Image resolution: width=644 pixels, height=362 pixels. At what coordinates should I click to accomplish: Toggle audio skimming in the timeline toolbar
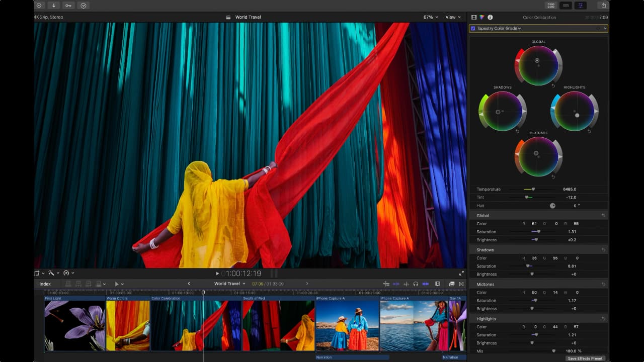406,284
